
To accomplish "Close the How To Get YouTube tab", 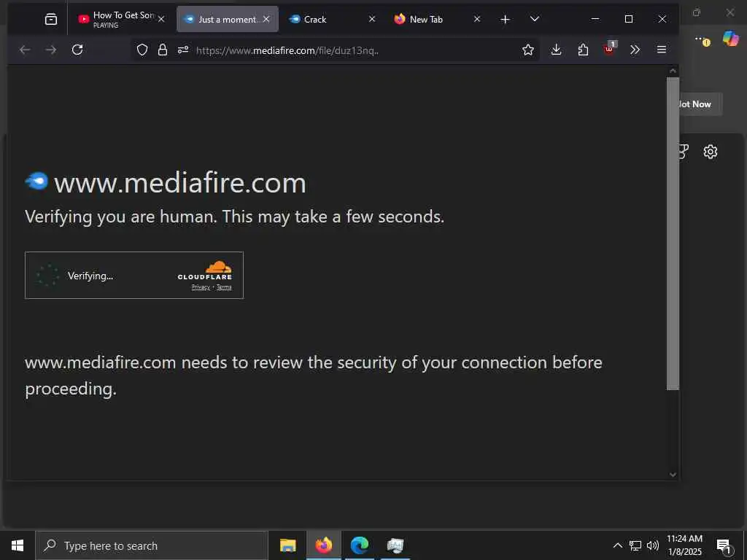I will click(x=161, y=19).
